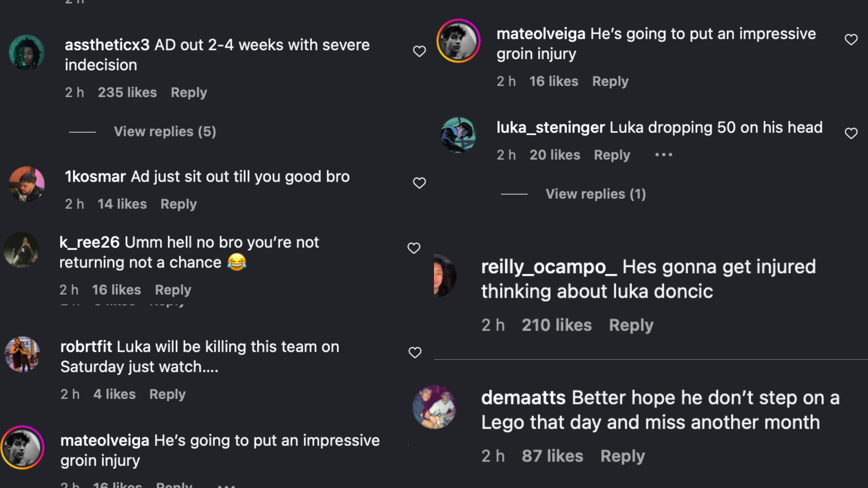The image size is (868, 488).
Task: Reply to reilly_ocampo_'s comment
Action: 631,325
